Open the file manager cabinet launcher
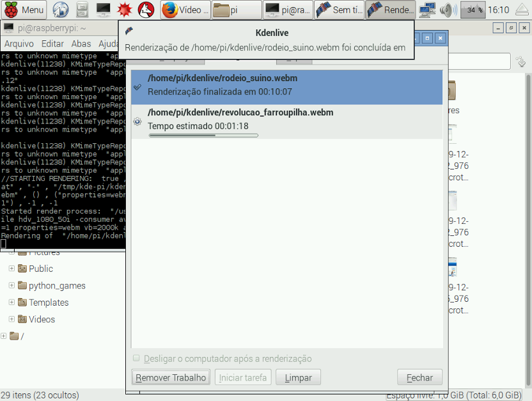Image resolution: width=532 pixels, height=401 pixels. click(x=82, y=10)
